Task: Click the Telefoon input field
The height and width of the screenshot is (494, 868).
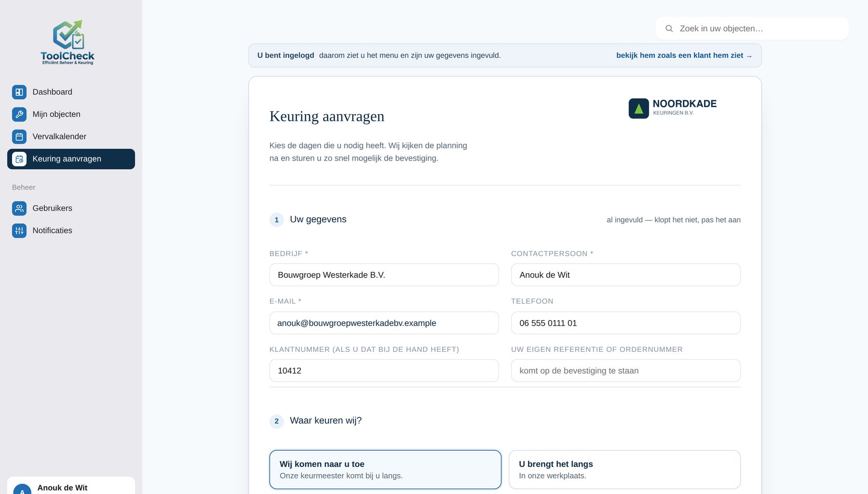Action: (625, 323)
